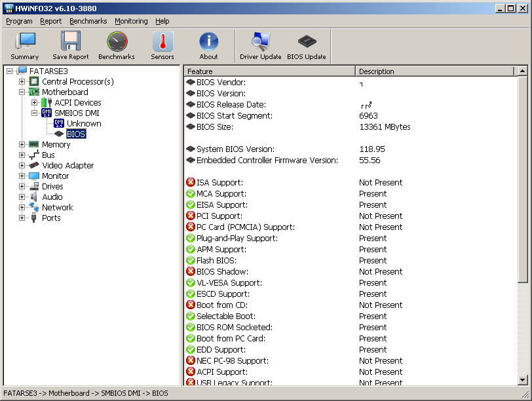The height and width of the screenshot is (401, 532).
Task: Select the System BIOS Version row
Action: coord(351,149)
